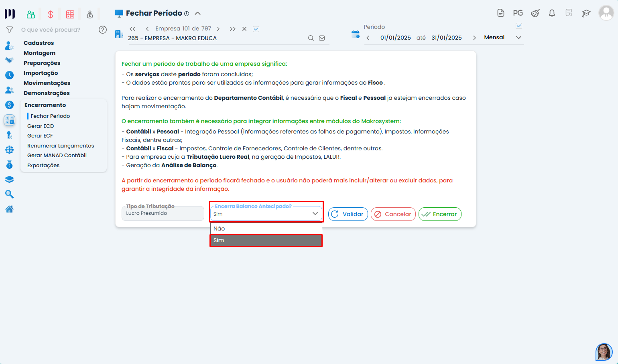Jump to first company with double left arrows
Image resolution: width=618 pixels, height=364 pixels.
(132, 29)
